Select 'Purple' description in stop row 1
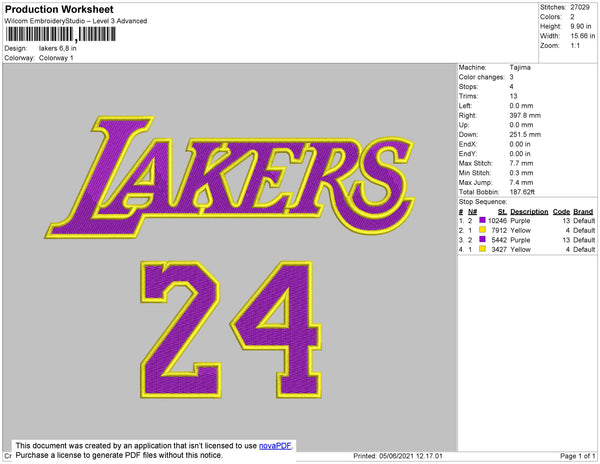The image size is (600, 464). [520, 221]
